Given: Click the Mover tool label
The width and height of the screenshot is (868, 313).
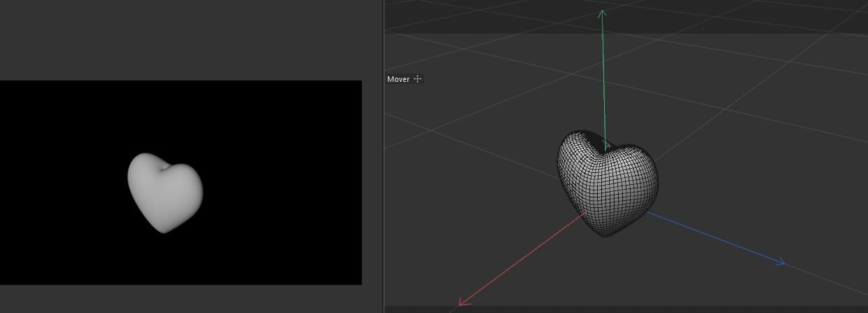Looking at the screenshot, I should point(398,79).
